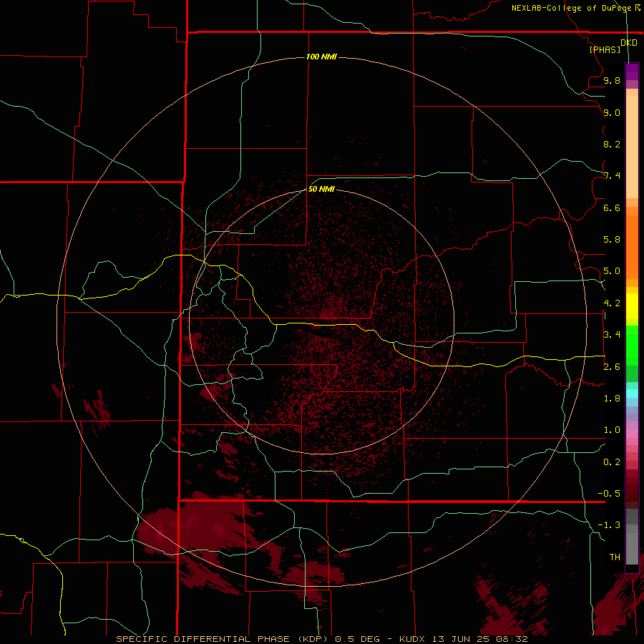Click the 100 NMI range ring label

click(321, 57)
